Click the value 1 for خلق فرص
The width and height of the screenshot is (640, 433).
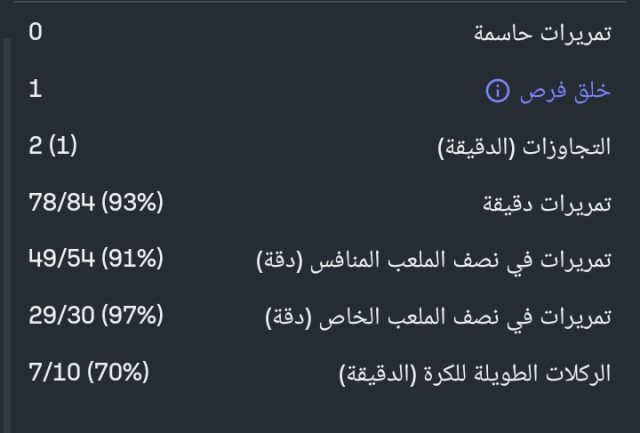pyautogui.click(x=36, y=90)
